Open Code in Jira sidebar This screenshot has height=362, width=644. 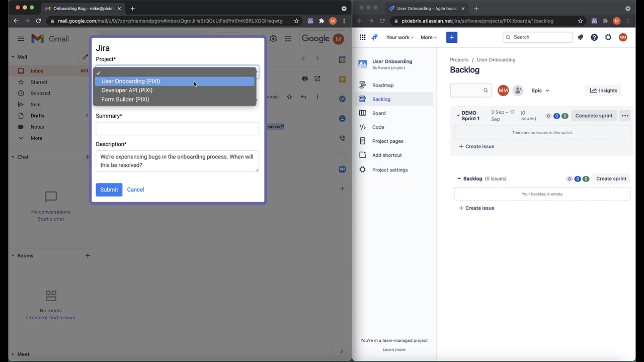coord(394,127)
